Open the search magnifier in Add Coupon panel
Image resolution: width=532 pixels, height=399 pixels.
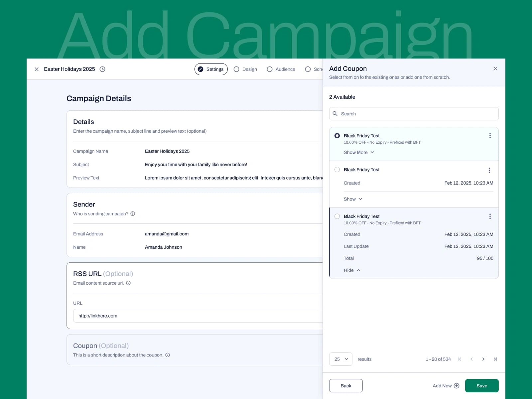(335, 114)
